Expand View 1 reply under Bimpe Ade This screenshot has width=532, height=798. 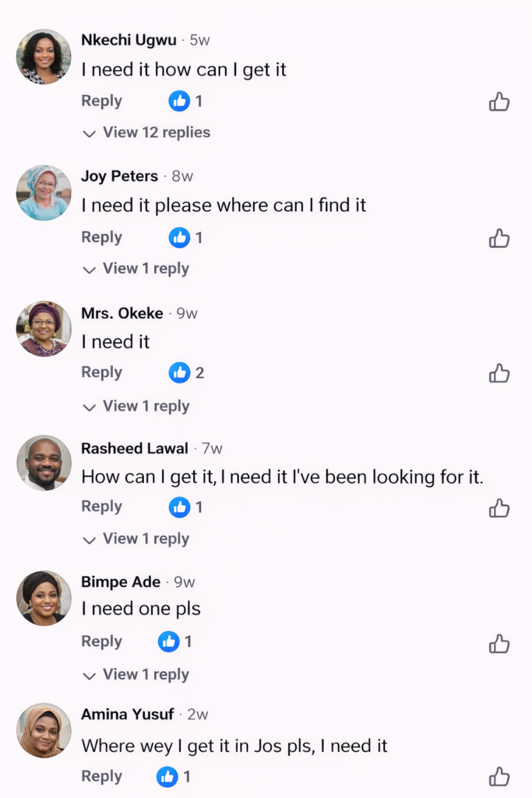(x=136, y=675)
